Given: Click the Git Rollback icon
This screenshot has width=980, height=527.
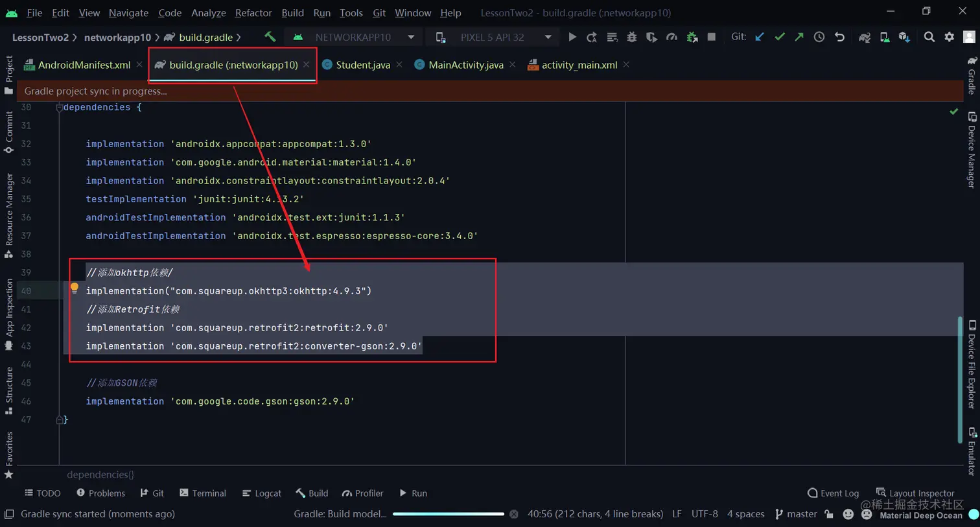Looking at the screenshot, I should [x=839, y=37].
